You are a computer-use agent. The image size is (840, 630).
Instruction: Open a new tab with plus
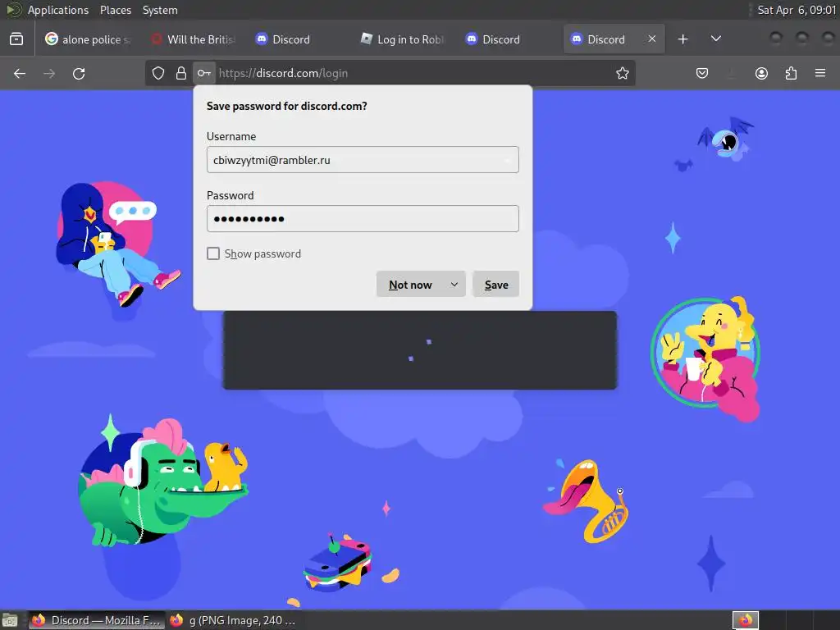click(682, 39)
